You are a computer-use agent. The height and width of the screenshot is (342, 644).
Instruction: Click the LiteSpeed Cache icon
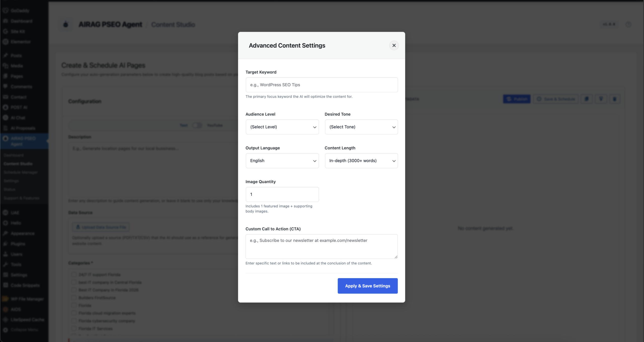5,320
